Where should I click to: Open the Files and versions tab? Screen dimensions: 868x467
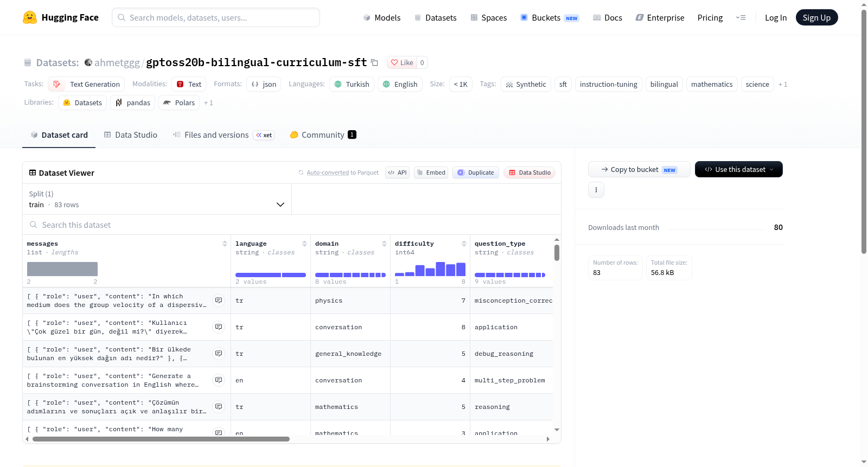[224, 135]
